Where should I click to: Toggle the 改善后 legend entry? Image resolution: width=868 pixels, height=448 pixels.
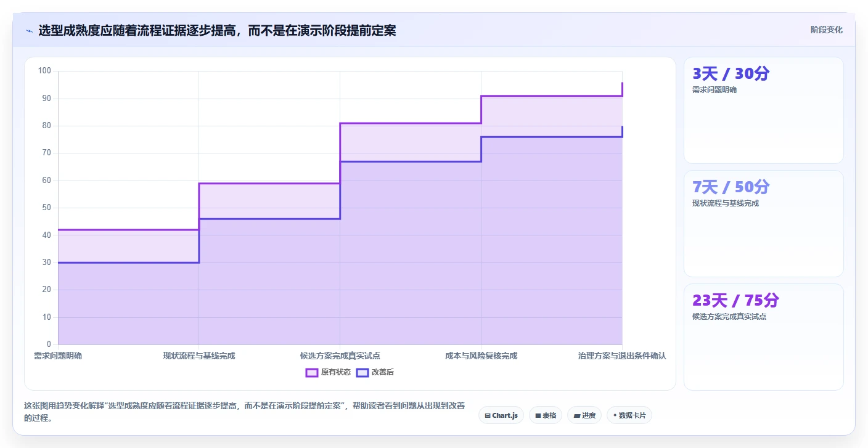tap(375, 372)
